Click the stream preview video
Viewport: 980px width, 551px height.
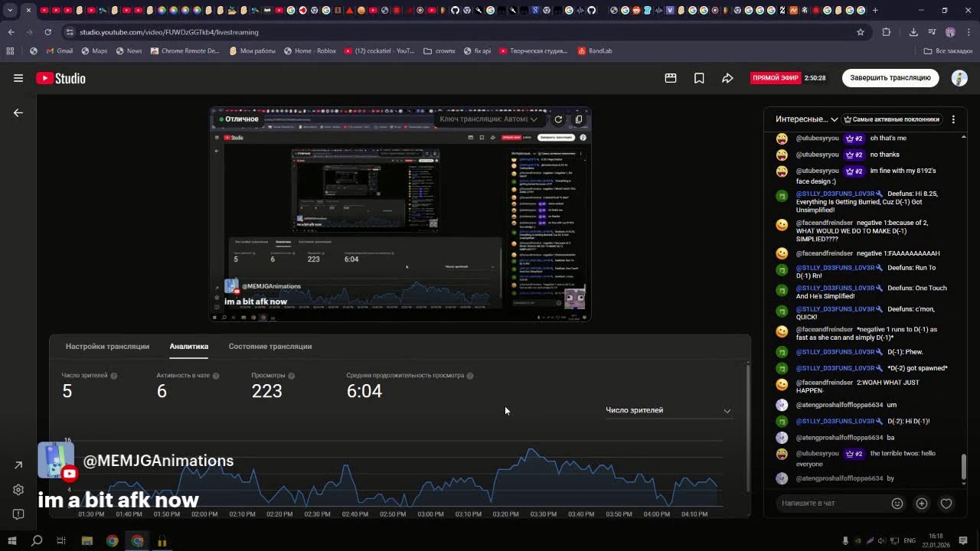pos(400,214)
